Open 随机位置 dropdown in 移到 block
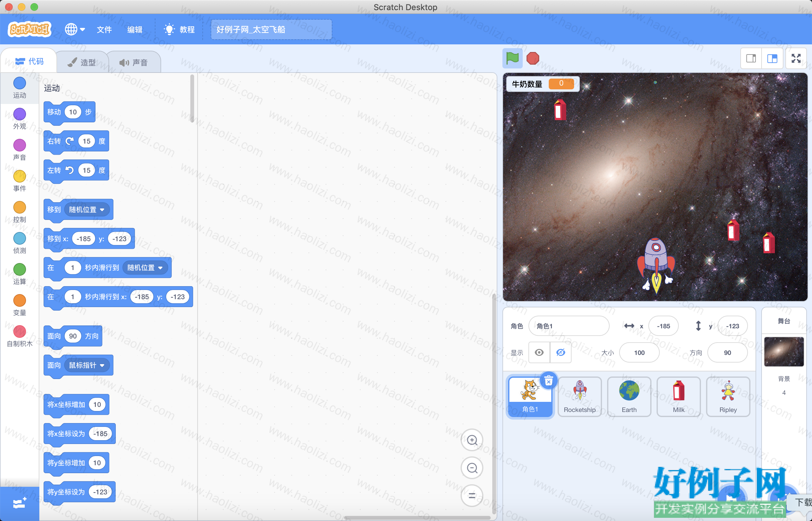 87,210
